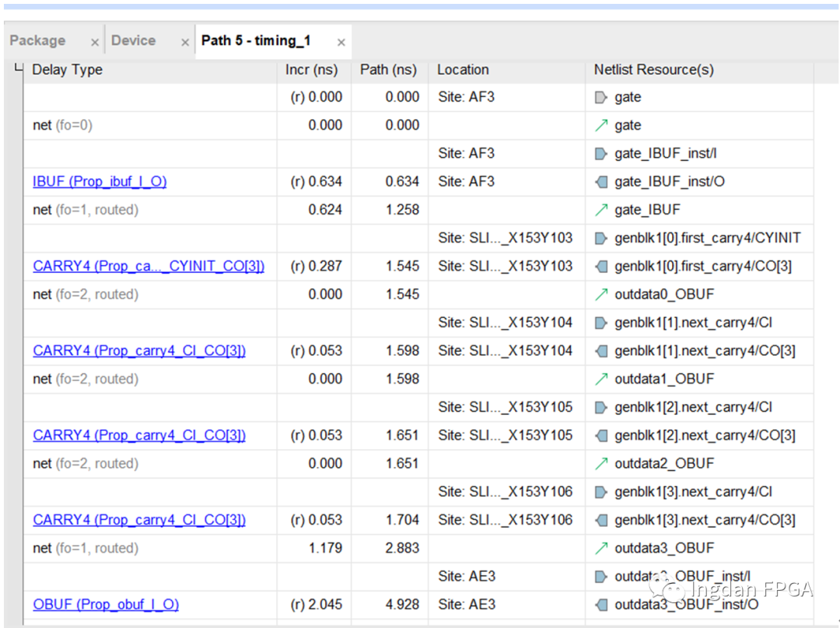This screenshot has width=840, height=628.
Task: Click the green net arrow icon beside gate_IBUF
Action: click(600, 210)
